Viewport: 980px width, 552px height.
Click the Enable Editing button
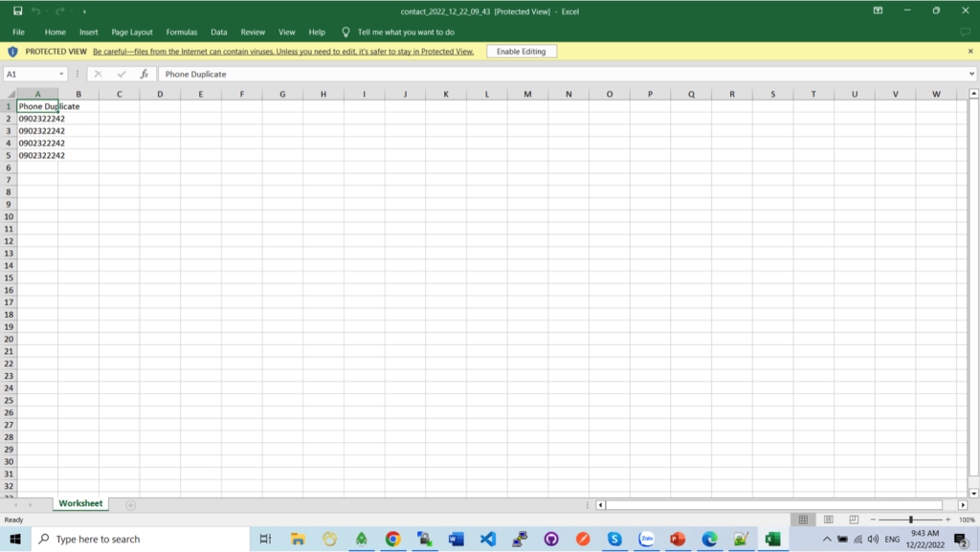tap(521, 52)
